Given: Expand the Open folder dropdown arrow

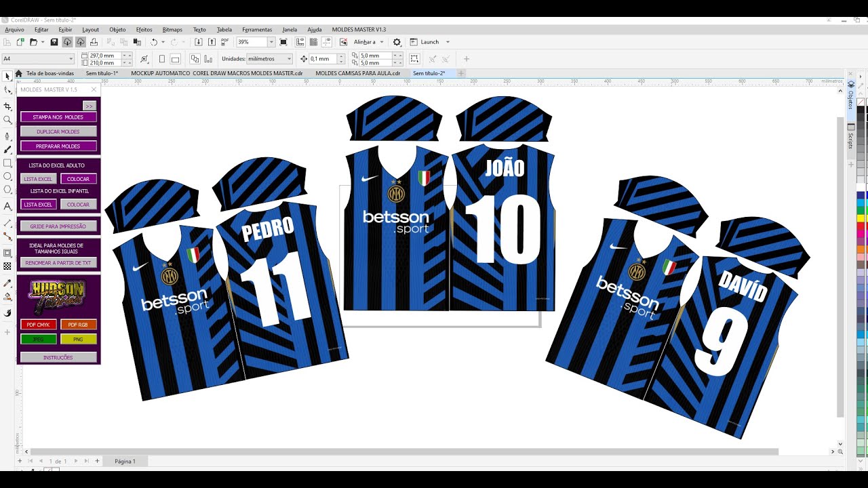Looking at the screenshot, I should [x=41, y=42].
